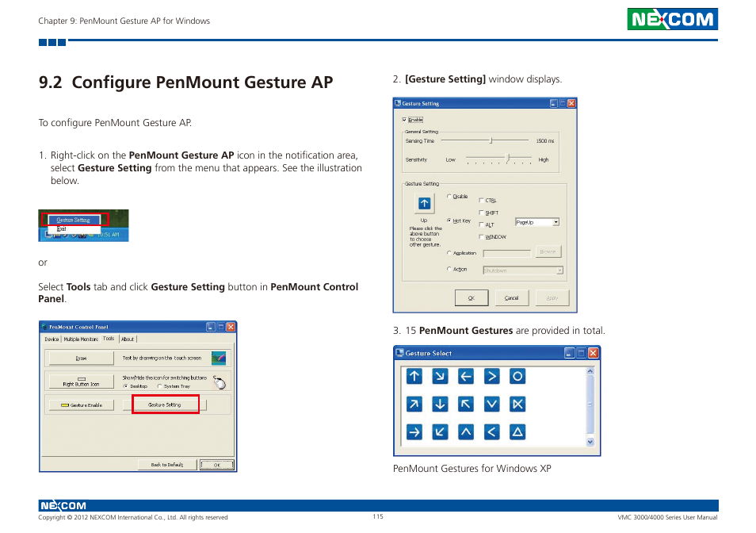This screenshot has height=533, width=756.
Task: Select the up-left diagonal arrow gesture
Action: pyautogui.click(x=466, y=404)
